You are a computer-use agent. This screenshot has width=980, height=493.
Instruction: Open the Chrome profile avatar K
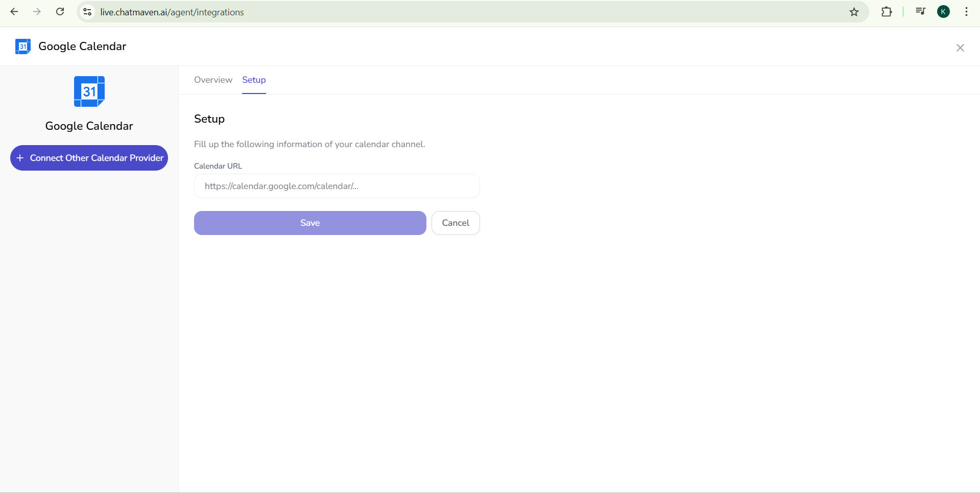coord(943,12)
